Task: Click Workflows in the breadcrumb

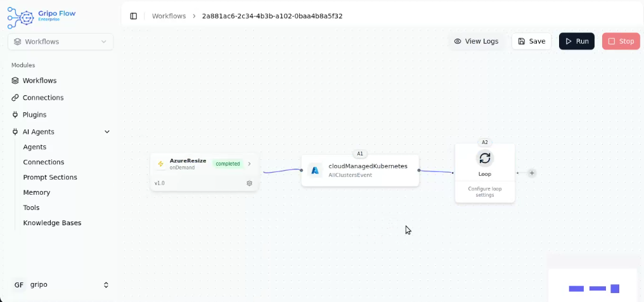Action: [169, 16]
